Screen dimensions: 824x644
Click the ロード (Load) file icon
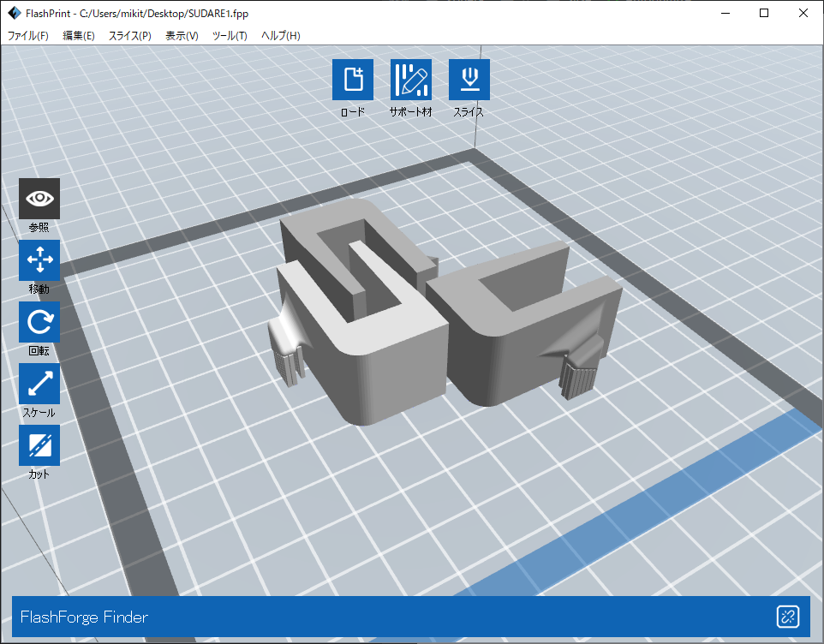coord(353,80)
